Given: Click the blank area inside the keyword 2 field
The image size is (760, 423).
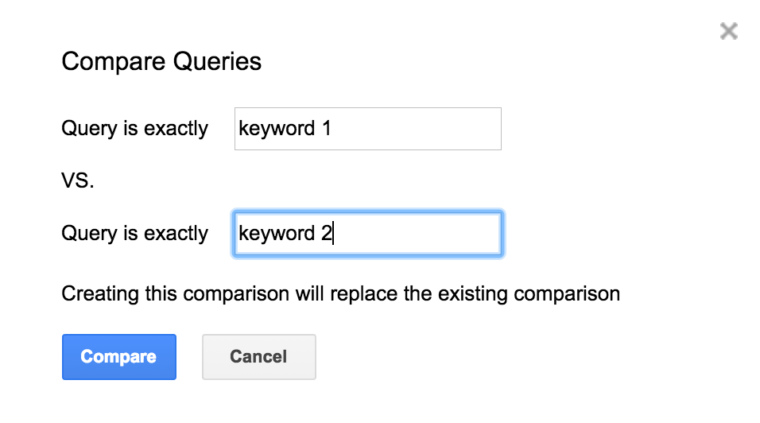Looking at the screenshot, I should pos(417,234).
